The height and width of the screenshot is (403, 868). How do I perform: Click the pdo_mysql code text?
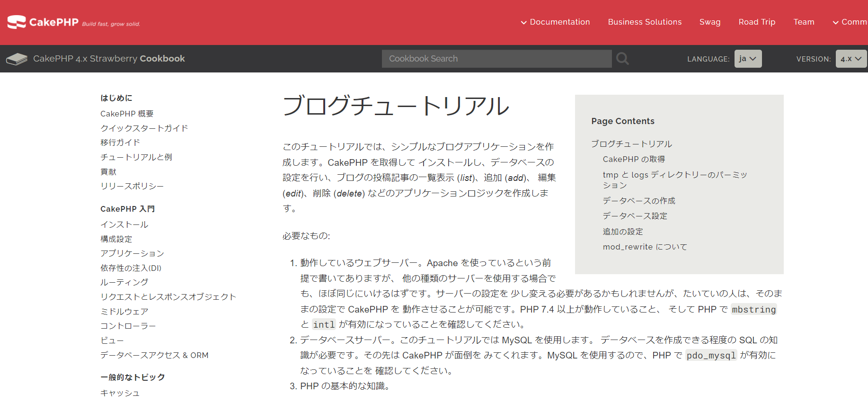tap(711, 356)
